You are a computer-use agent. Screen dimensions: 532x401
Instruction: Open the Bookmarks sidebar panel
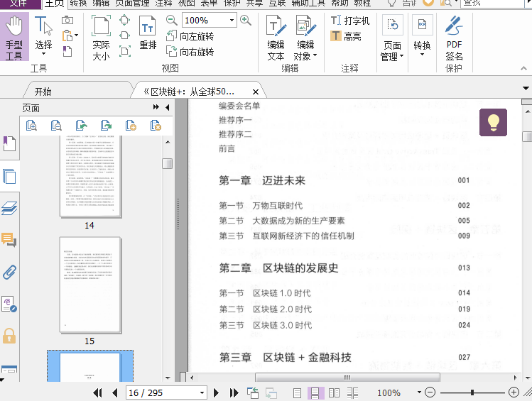pyautogui.click(x=9, y=144)
